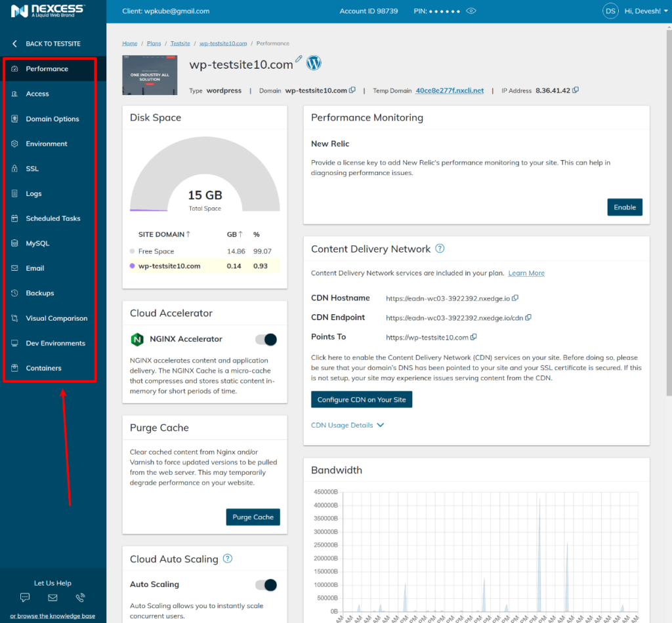
Task: Go back to Testsite via top-left link
Action: [52, 43]
